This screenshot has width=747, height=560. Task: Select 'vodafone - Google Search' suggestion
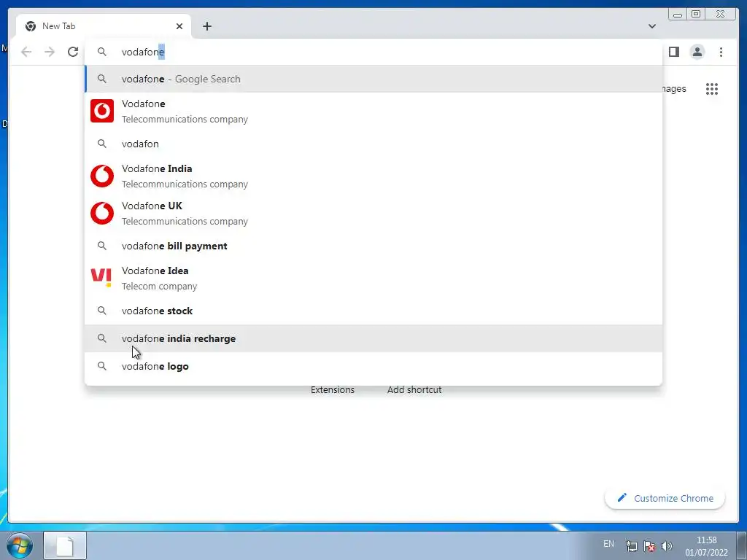click(x=373, y=79)
